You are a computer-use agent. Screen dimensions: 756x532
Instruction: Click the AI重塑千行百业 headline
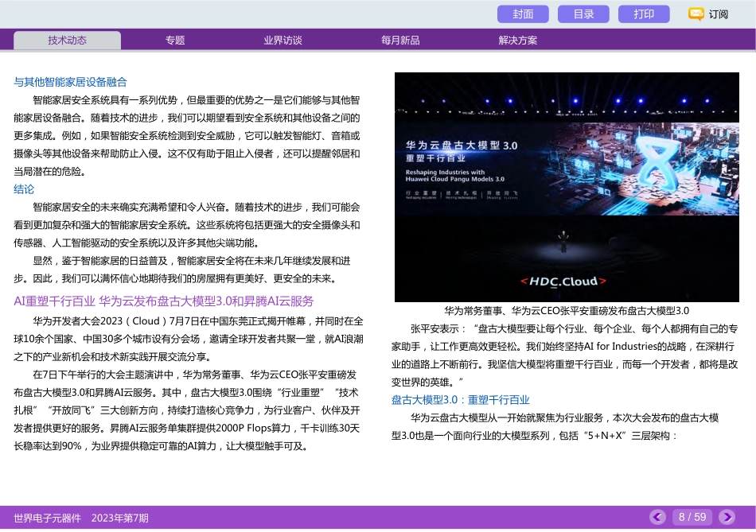coord(164,301)
